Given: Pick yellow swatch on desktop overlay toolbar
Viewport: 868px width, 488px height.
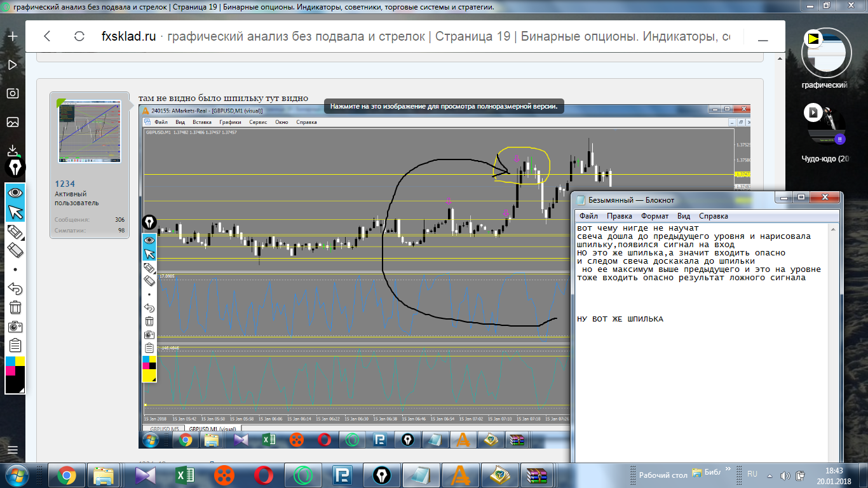Looking at the screenshot, I should coord(20,361).
